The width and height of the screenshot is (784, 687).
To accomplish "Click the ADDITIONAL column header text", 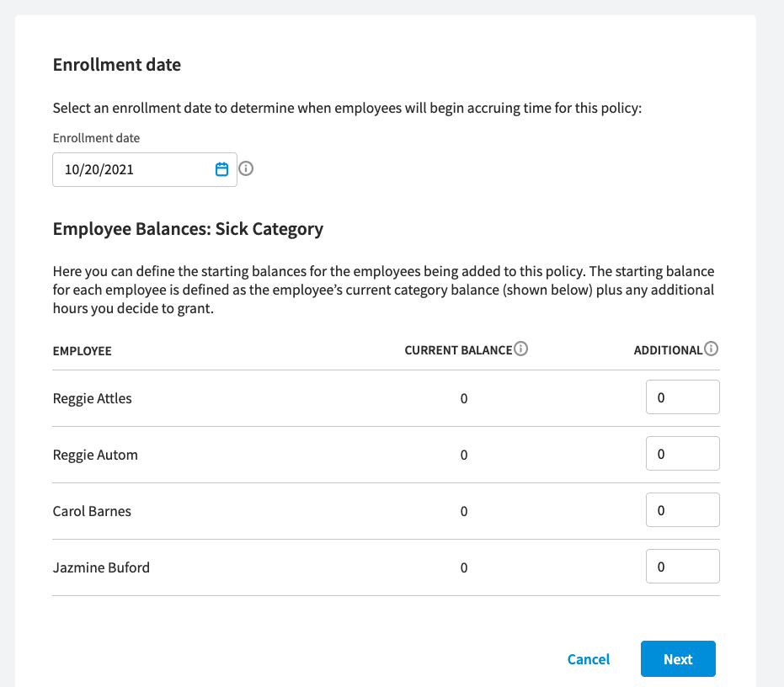I will coord(668,350).
